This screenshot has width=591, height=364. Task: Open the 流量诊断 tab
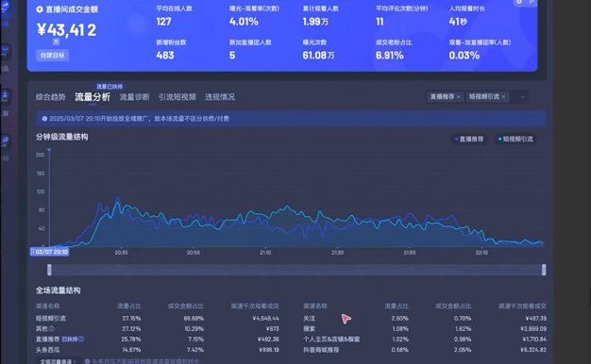[x=134, y=97]
